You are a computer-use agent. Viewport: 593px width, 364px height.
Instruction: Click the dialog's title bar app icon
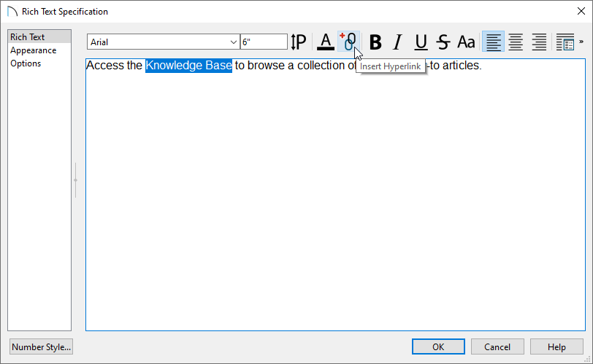[12, 12]
